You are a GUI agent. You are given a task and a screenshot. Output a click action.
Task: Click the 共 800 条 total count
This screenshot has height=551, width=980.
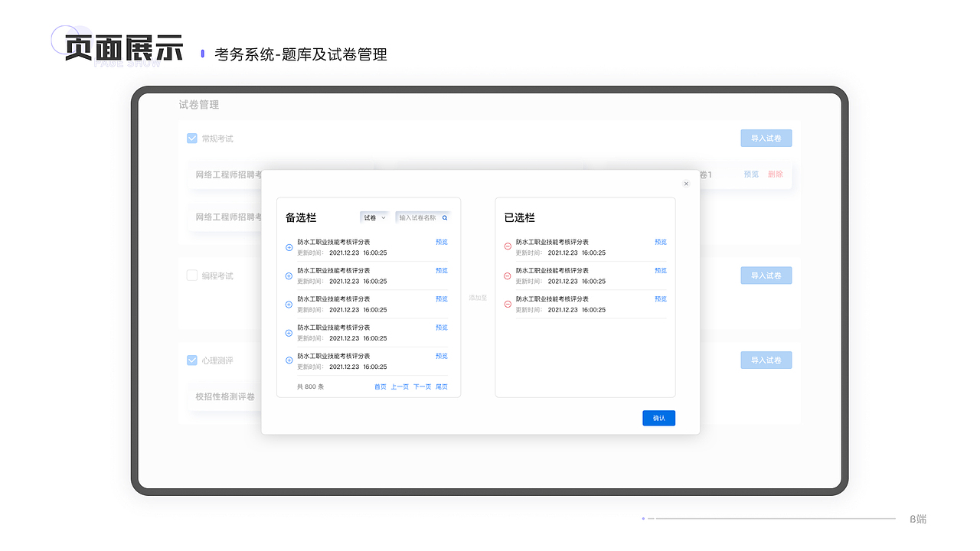(311, 386)
